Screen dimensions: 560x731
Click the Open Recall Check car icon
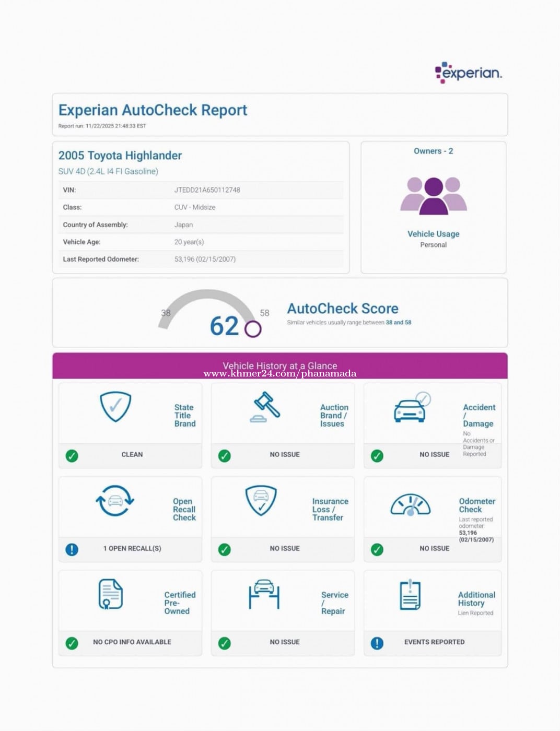pos(115,501)
